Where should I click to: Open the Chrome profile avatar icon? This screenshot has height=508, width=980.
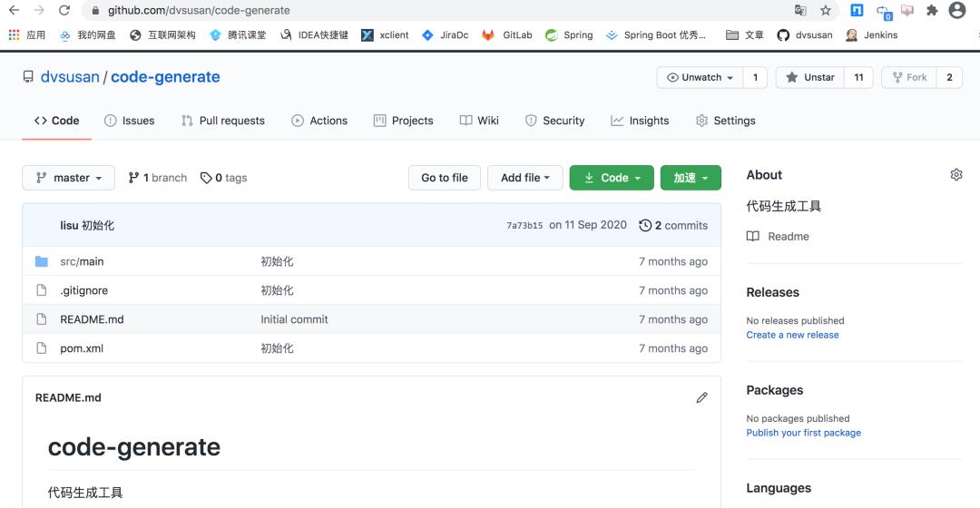956,11
